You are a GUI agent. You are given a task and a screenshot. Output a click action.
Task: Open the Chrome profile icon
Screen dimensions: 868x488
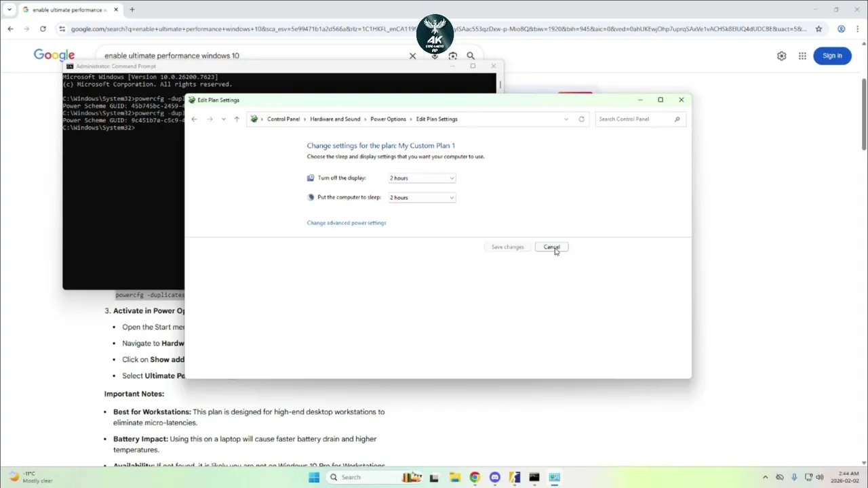point(842,29)
